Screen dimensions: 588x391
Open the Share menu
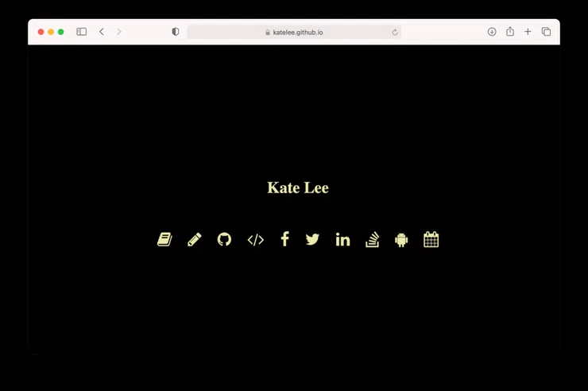[x=510, y=32]
